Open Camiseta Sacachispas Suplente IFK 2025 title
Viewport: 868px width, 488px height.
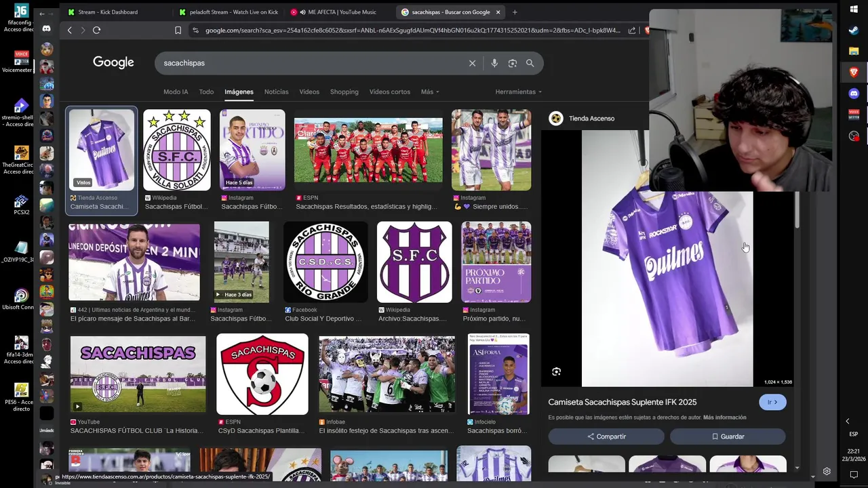(x=623, y=402)
